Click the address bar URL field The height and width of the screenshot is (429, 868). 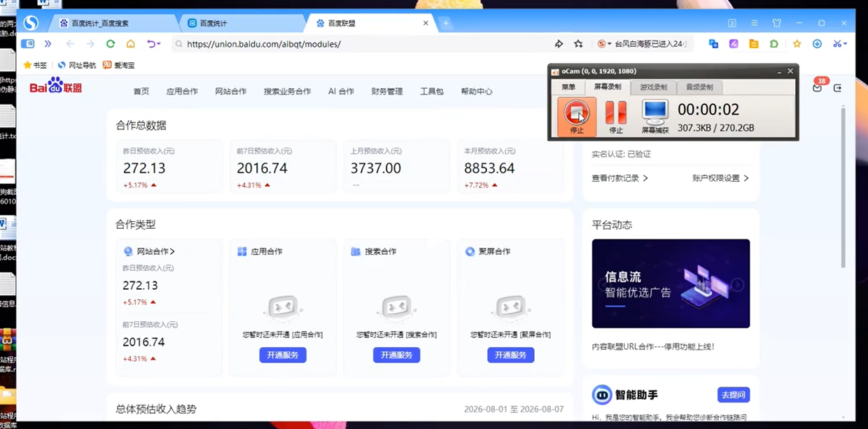tap(360, 43)
